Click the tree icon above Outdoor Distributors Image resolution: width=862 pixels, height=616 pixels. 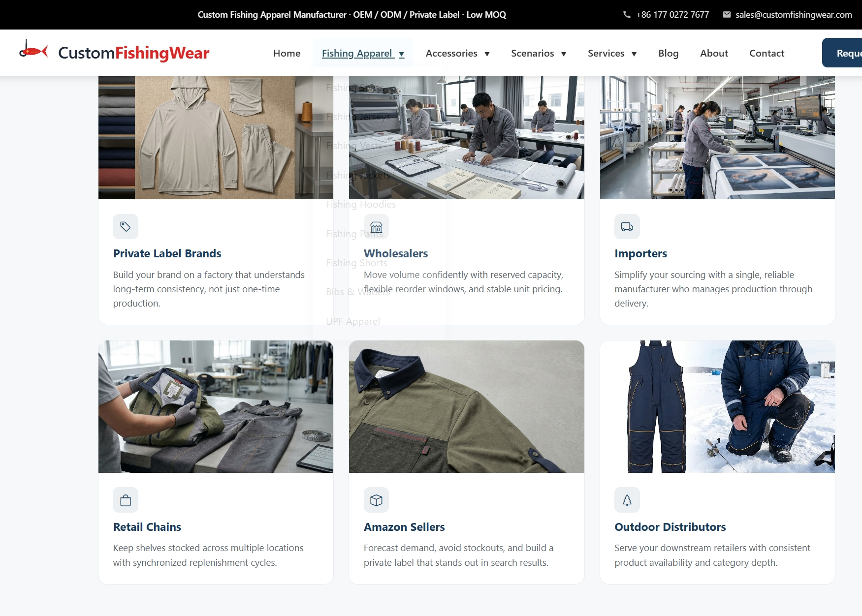pos(627,500)
